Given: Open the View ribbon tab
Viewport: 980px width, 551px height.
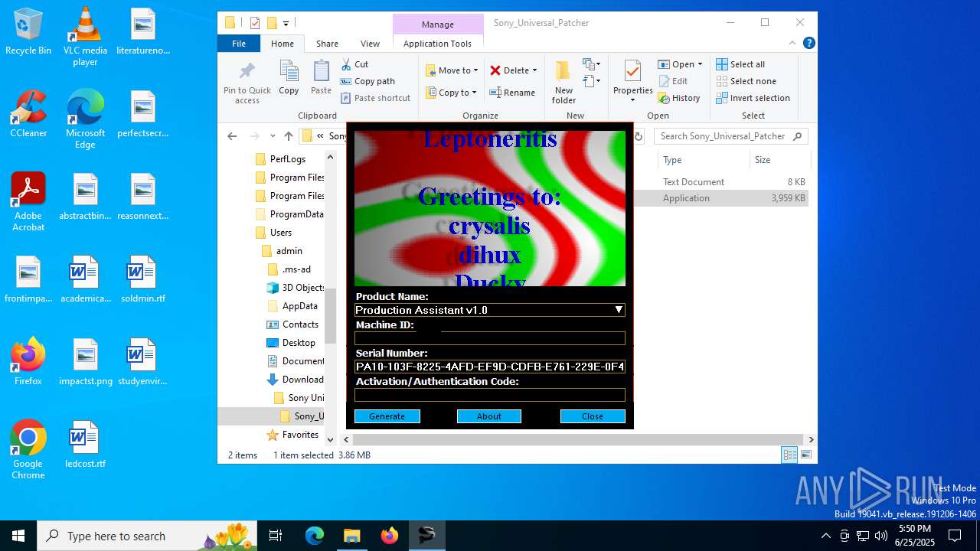Looking at the screenshot, I should pos(370,44).
